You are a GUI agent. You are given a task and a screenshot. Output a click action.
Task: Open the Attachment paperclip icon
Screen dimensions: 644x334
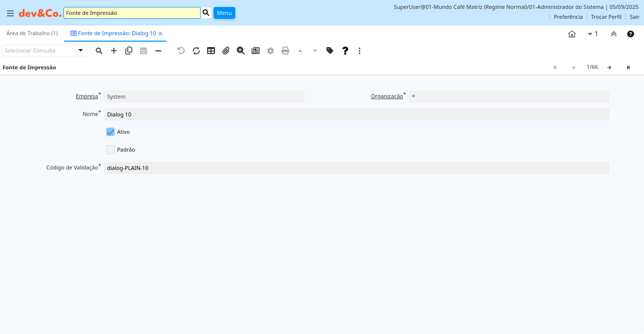click(226, 51)
